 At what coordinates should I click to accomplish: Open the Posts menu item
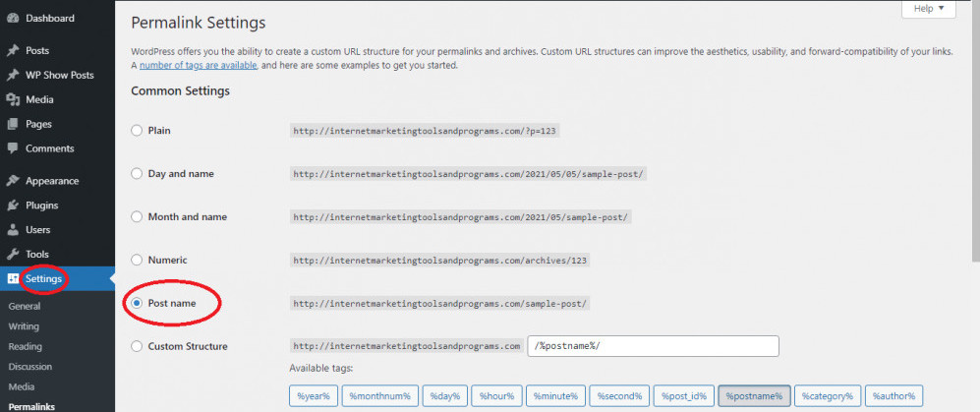click(37, 51)
